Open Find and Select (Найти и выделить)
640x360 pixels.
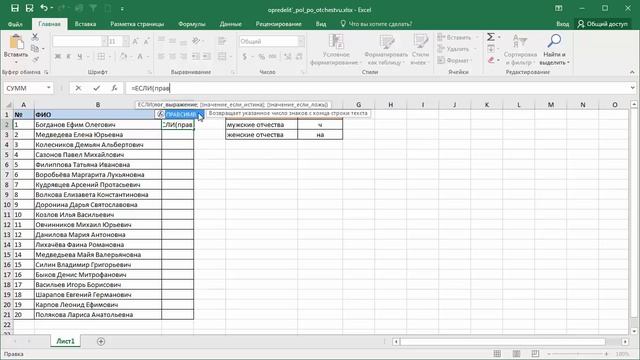(554, 49)
